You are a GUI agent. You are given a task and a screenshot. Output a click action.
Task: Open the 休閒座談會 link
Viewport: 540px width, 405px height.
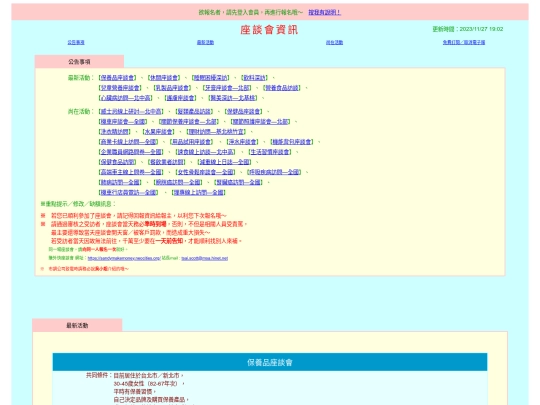coord(164,78)
